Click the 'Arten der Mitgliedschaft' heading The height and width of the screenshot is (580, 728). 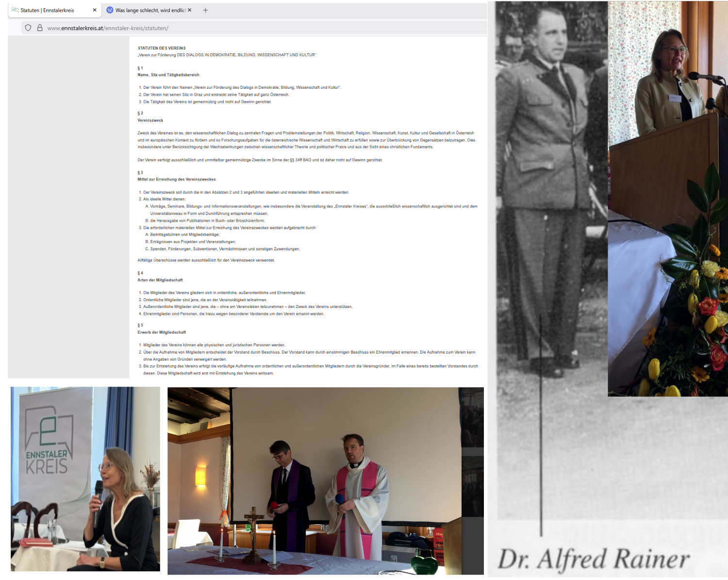160,280
